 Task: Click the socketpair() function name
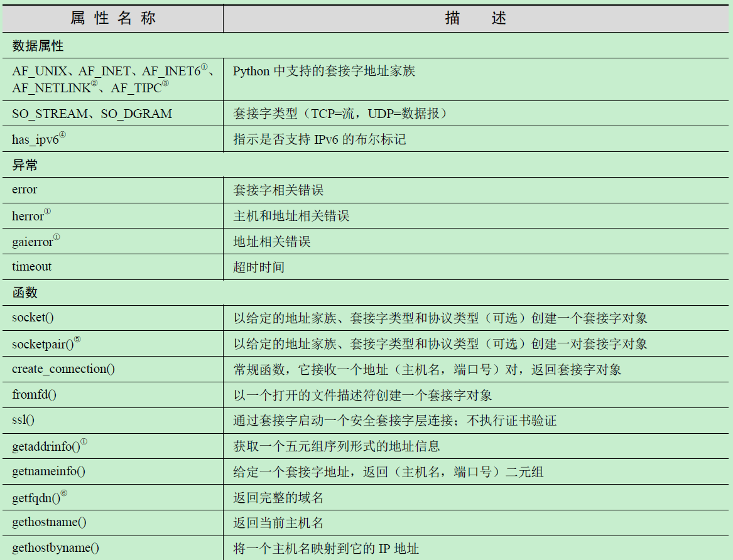(46, 343)
